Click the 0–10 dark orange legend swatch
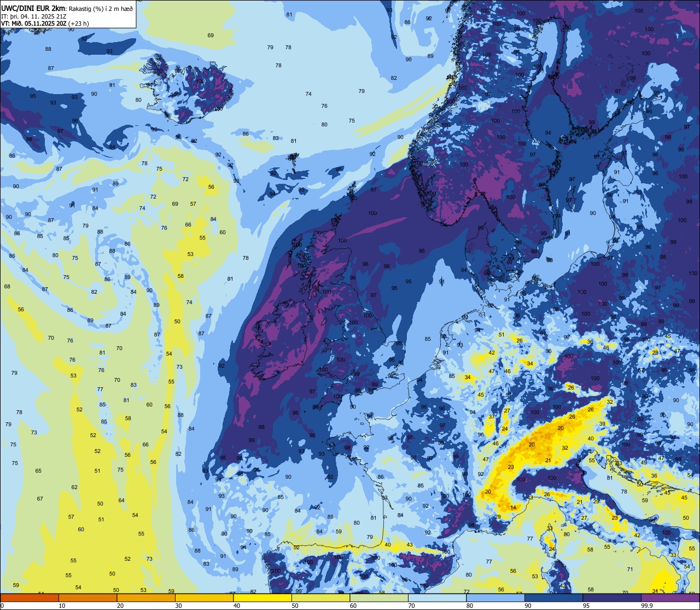Image resolution: width=700 pixels, height=610 pixels. (x=30, y=597)
